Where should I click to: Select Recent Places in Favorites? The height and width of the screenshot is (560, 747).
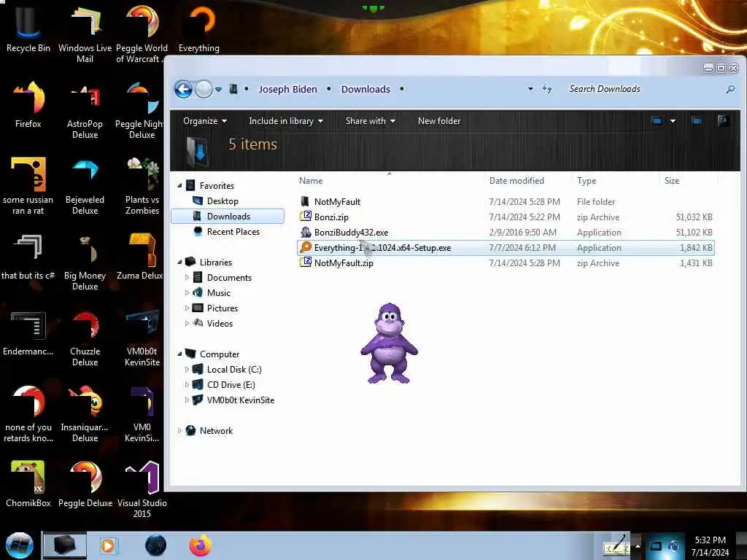click(227, 231)
